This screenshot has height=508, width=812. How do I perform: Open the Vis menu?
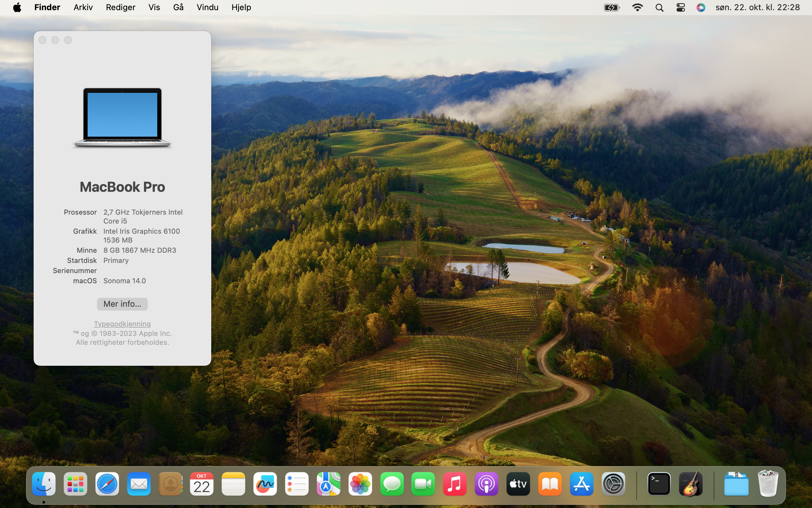pyautogui.click(x=154, y=7)
